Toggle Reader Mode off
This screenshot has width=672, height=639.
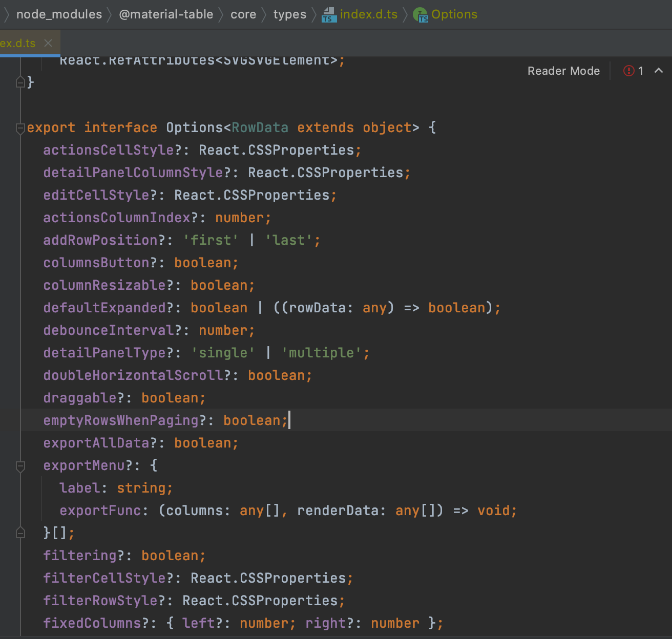[563, 71]
